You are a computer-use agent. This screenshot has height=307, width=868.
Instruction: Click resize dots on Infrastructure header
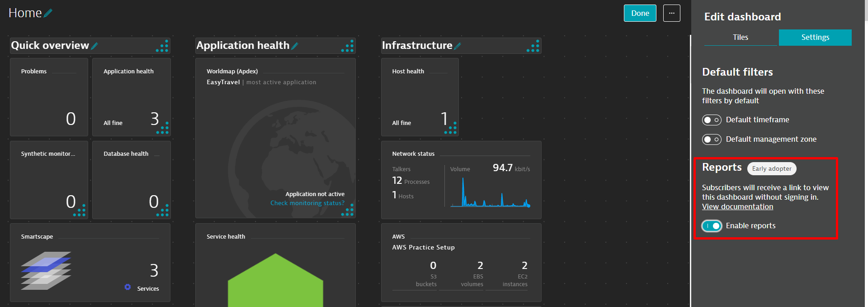(x=533, y=46)
